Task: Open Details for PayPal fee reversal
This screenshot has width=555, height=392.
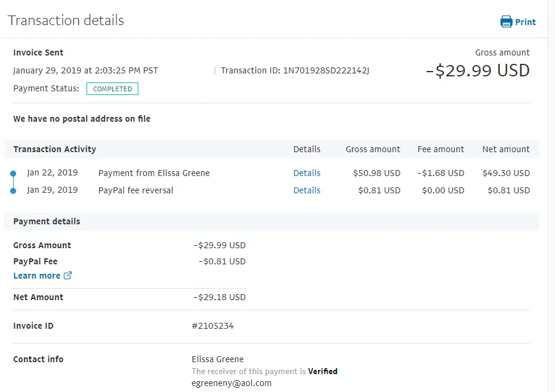Action: 307,190
